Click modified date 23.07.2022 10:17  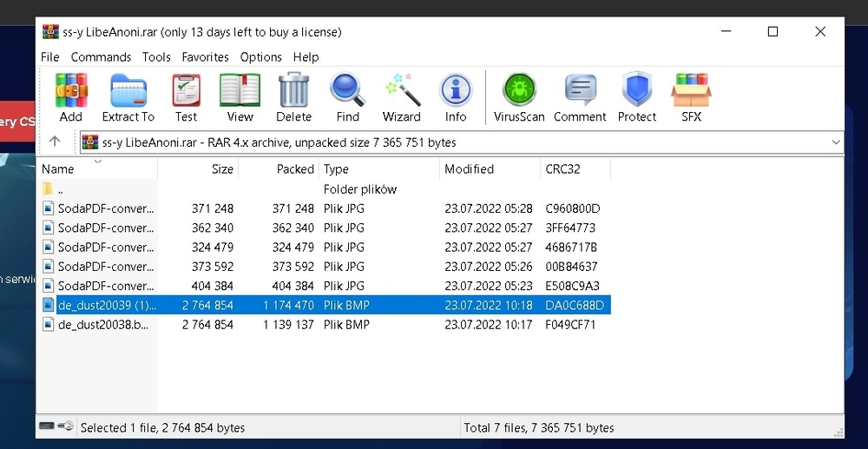point(488,325)
